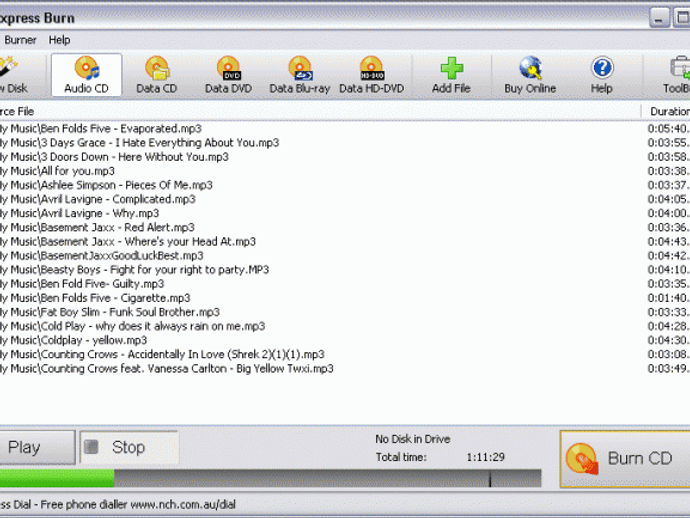The height and width of the screenshot is (518, 690).
Task: Click the playback progress bar
Action: click(x=270, y=478)
